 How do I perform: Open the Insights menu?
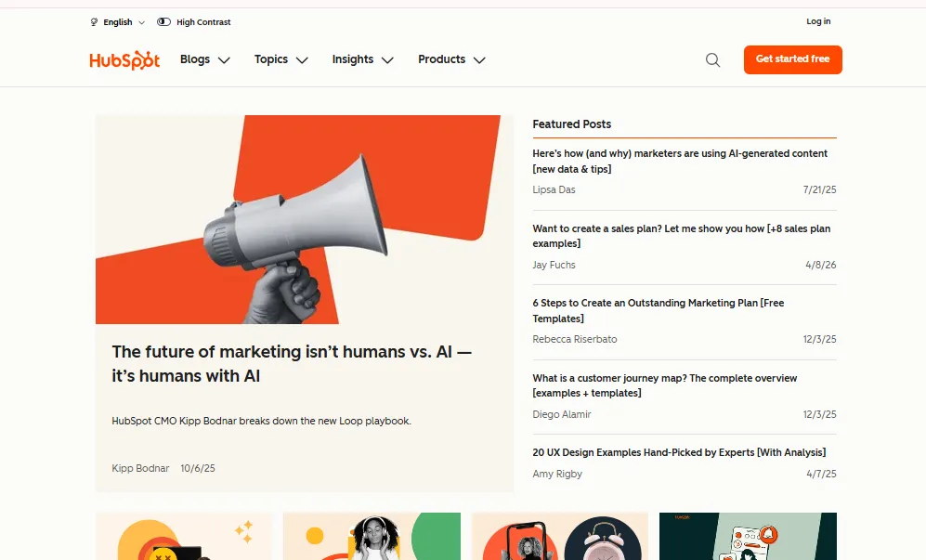(x=362, y=59)
